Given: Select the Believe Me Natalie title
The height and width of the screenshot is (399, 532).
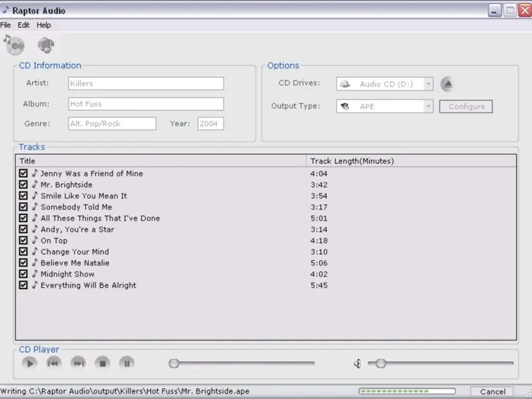Looking at the screenshot, I should (75, 263).
